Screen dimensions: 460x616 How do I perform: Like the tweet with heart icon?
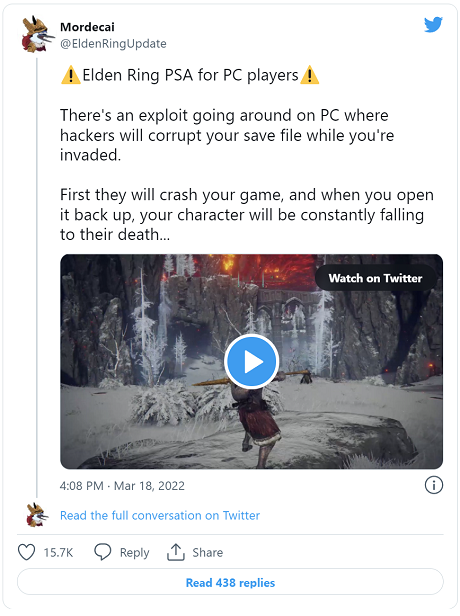[27, 552]
